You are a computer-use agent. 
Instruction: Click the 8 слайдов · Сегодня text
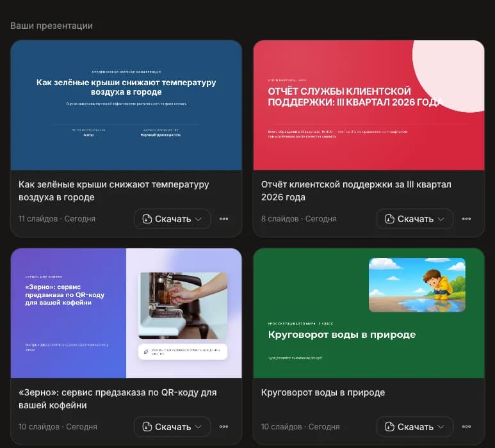(298, 219)
